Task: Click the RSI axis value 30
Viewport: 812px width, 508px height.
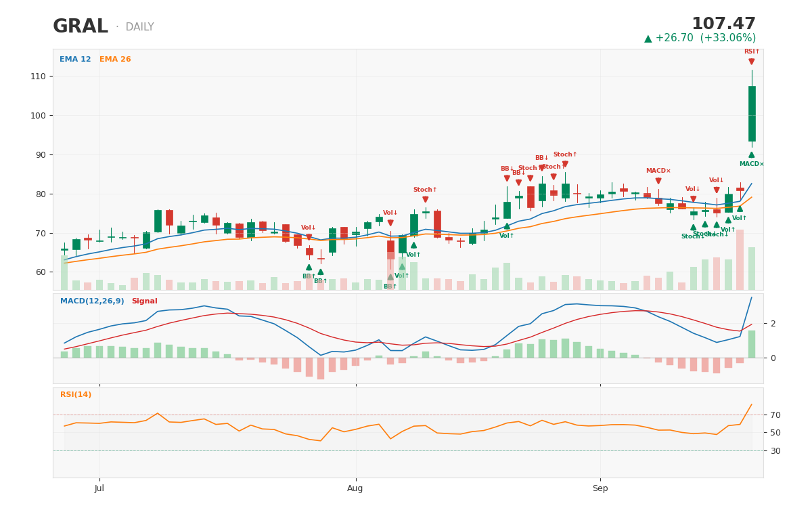Action: 775,451
